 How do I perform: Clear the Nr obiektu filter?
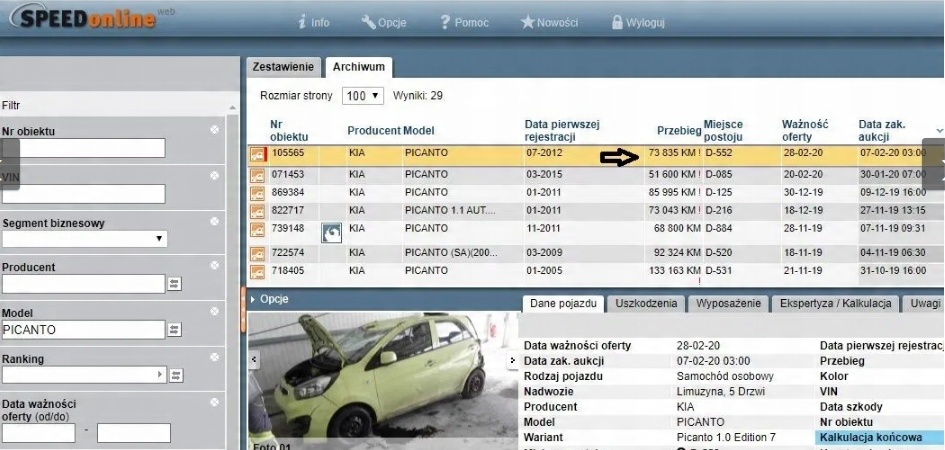point(214,130)
